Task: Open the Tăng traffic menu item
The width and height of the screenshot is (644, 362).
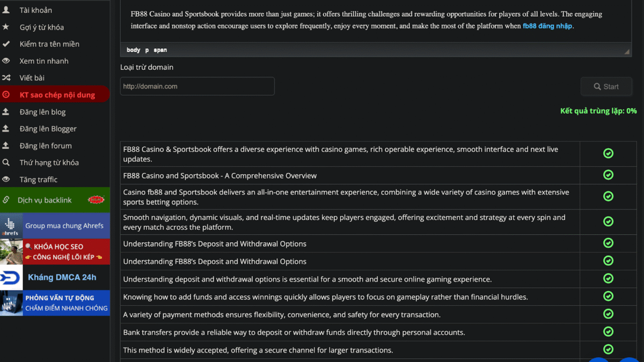Action: pos(38,179)
